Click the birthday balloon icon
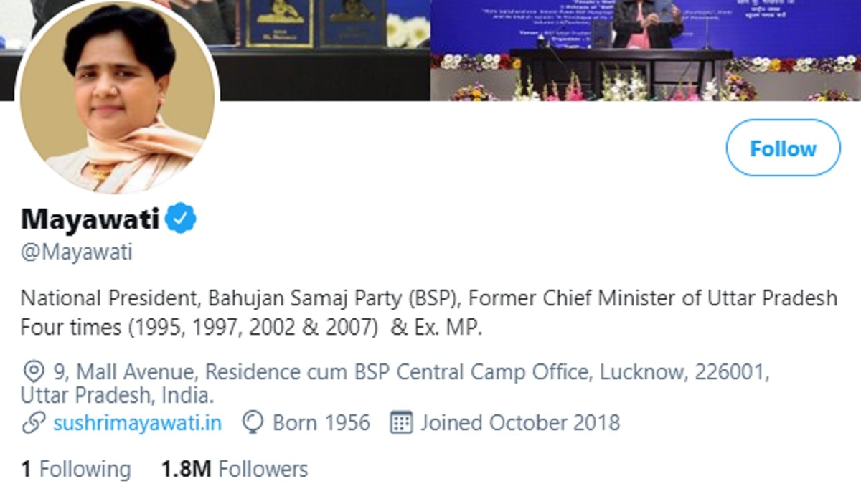The image size is (861, 504). tap(252, 422)
